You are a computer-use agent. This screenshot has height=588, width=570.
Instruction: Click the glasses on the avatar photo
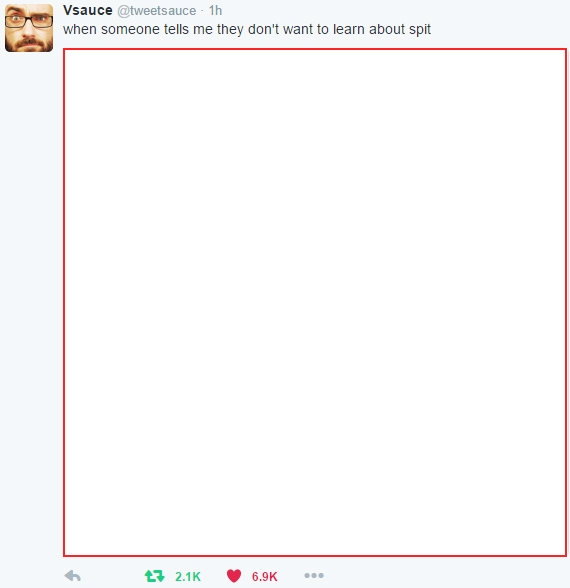(x=29, y=21)
